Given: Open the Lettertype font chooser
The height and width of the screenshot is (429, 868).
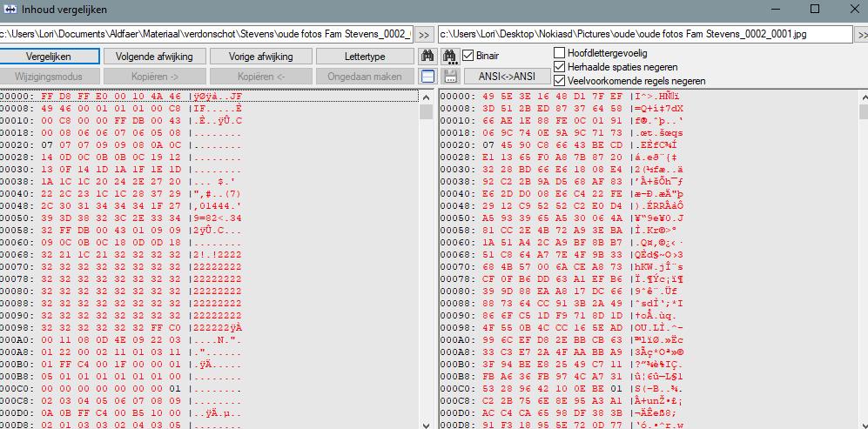Looking at the screenshot, I should (x=364, y=57).
